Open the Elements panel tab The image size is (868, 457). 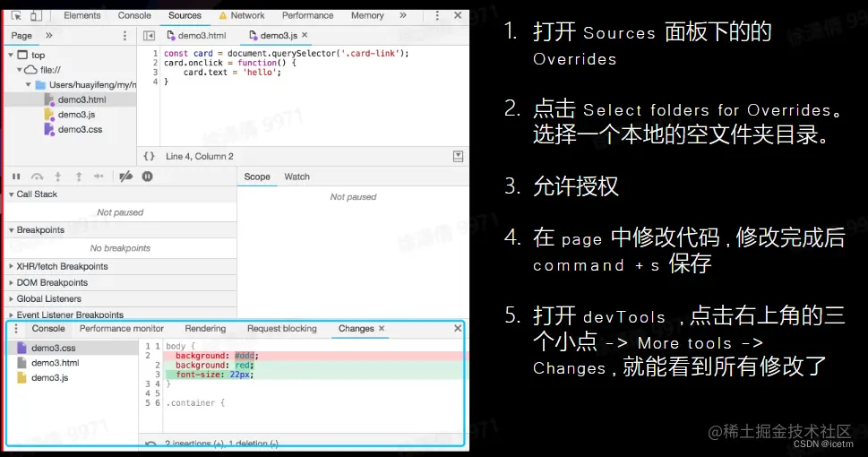[x=82, y=15]
